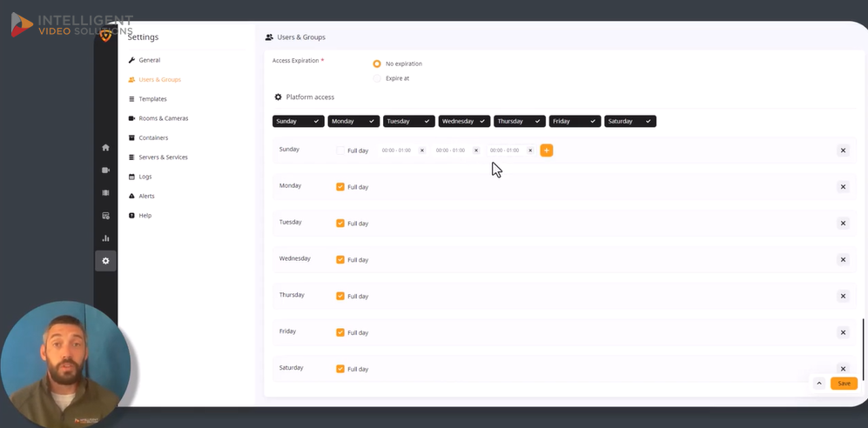Uncheck Full day for Thursday
The width and height of the screenshot is (868, 428).
pos(340,296)
